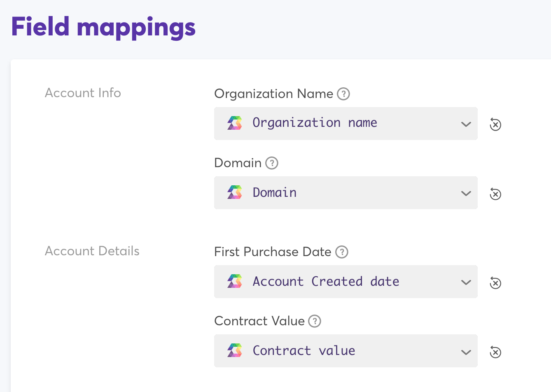This screenshot has height=392, width=551.
Task: Open the Domain field help tooltip icon
Action: tap(271, 163)
